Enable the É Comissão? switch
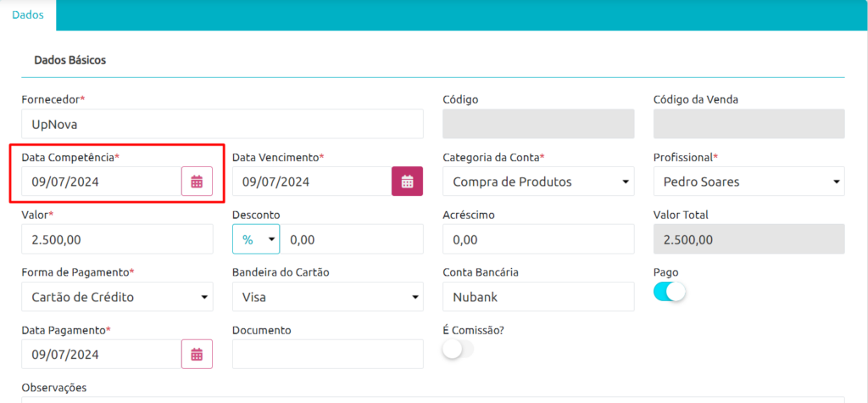This screenshot has height=403, width=868. [459, 350]
